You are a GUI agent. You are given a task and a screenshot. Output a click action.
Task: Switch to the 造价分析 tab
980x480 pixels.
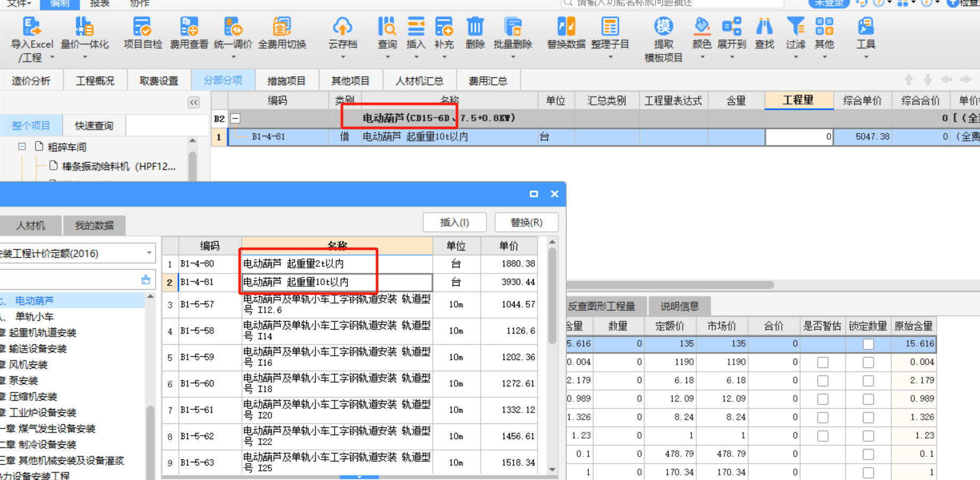tap(31, 81)
